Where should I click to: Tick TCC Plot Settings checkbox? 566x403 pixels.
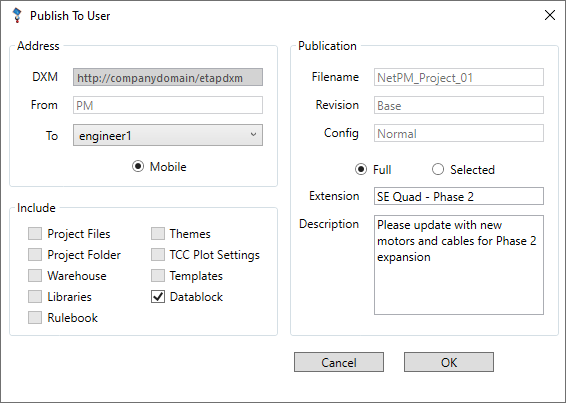(158, 255)
